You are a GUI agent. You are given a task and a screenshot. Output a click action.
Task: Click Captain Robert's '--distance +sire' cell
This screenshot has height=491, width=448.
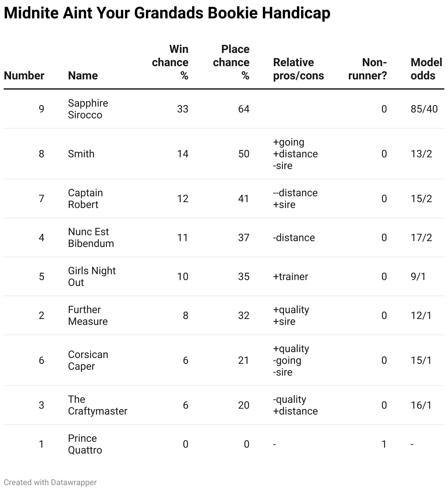click(x=295, y=198)
